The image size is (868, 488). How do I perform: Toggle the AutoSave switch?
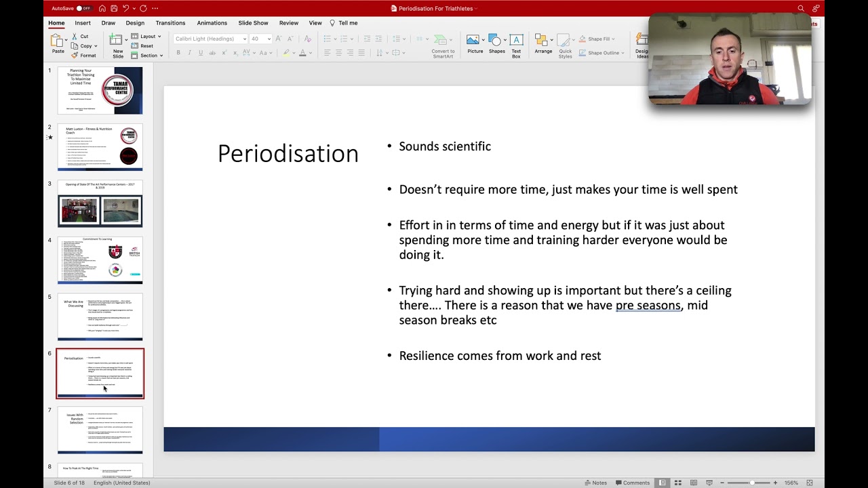(x=83, y=8)
